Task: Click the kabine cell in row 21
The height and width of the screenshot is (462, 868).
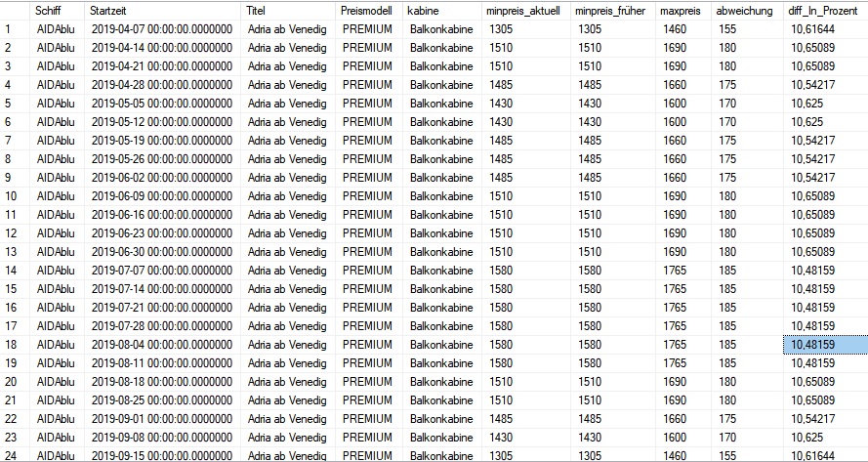Action: tap(440, 400)
